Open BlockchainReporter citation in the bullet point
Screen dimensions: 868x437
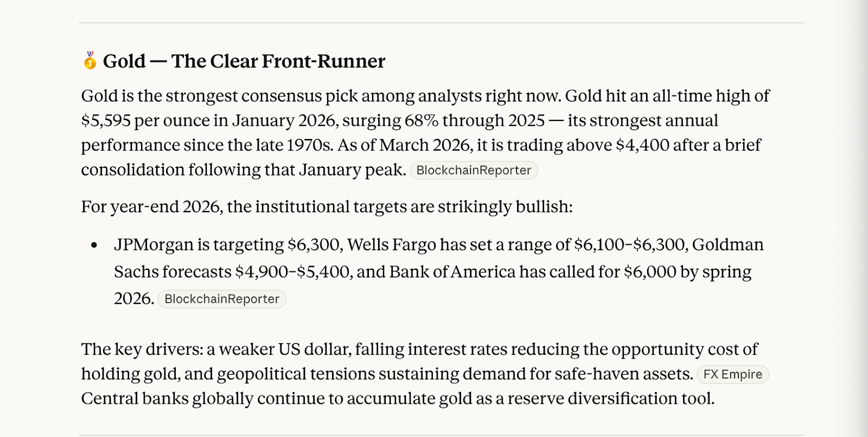[222, 299]
